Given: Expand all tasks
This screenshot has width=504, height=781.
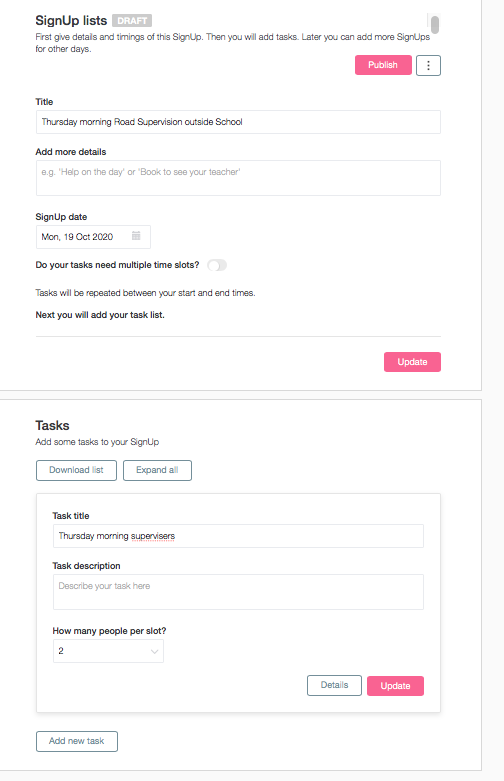Looking at the screenshot, I should pos(157,470).
